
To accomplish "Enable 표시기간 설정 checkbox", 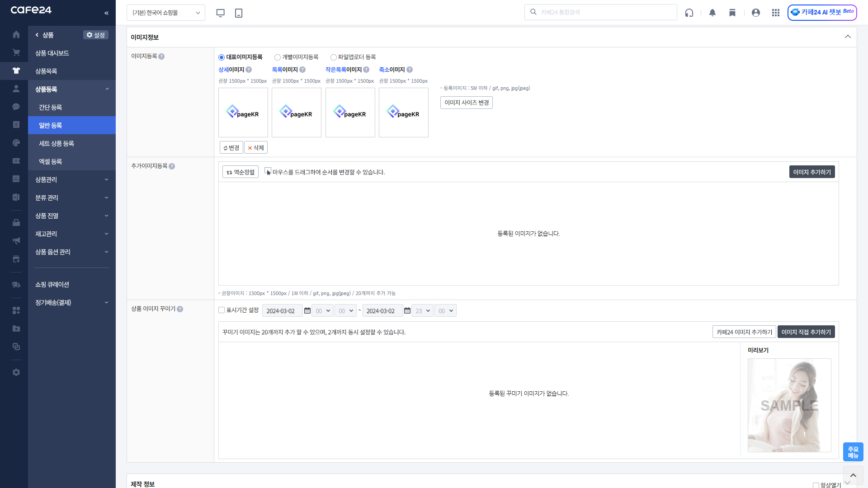I will tap(222, 310).
